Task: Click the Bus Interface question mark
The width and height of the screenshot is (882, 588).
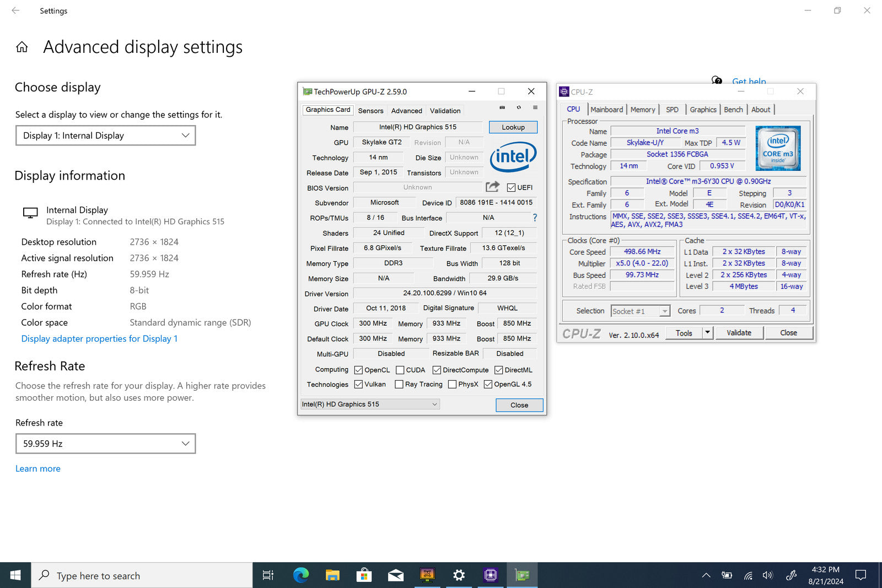Action: (535, 218)
